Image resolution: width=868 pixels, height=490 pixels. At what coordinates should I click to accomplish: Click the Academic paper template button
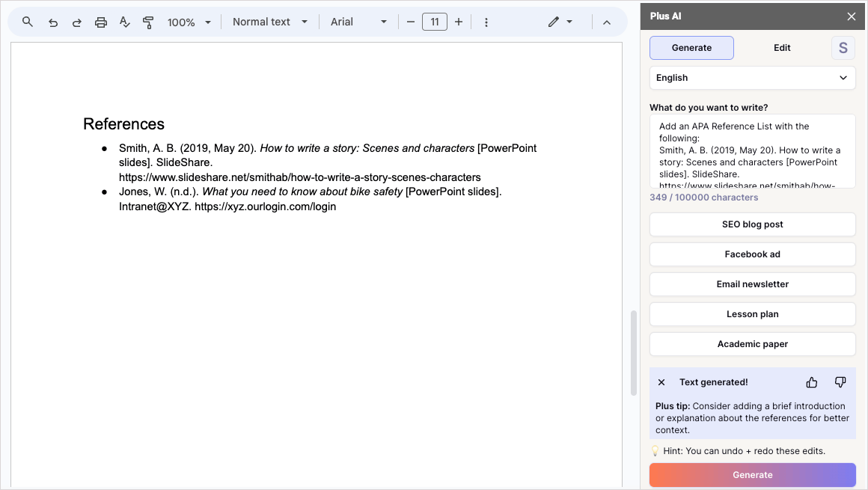[x=752, y=344]
